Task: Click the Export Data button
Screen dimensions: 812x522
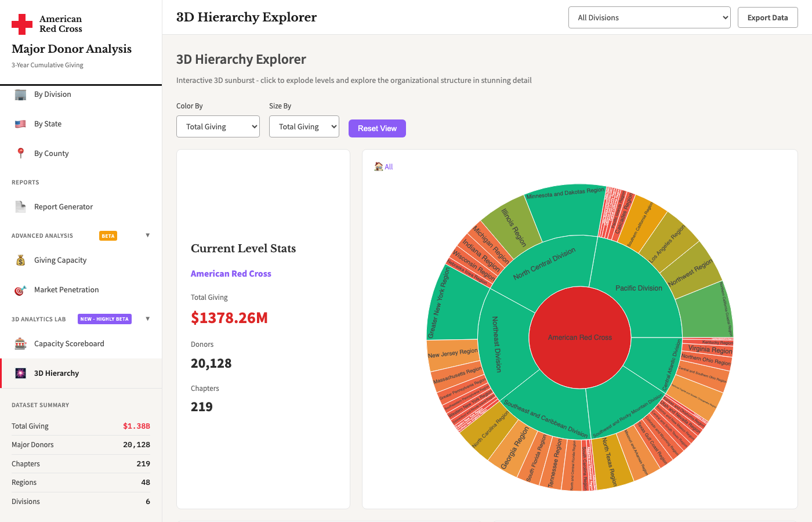Action: point(768,17)
